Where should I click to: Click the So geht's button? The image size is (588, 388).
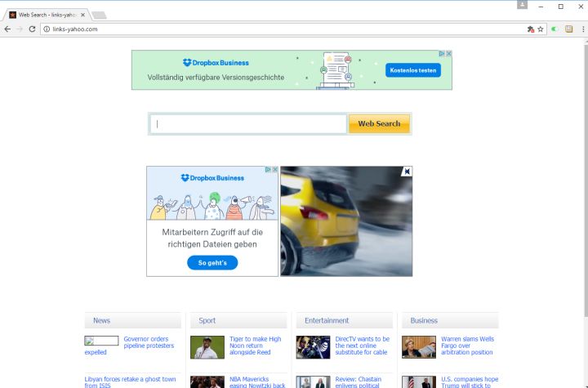pyautogui.click(x=212, y=263)
